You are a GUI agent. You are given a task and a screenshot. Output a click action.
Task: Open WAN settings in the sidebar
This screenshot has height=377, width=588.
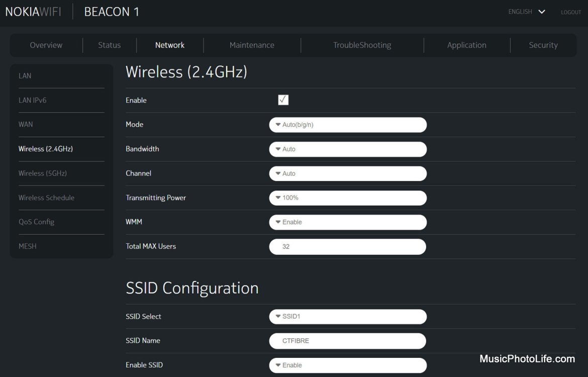coord(26,124)
